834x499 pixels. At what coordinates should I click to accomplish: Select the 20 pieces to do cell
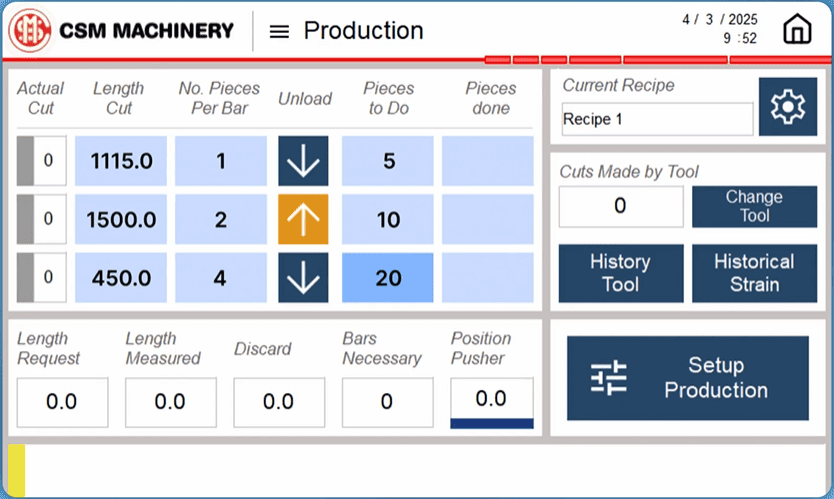pyautogui.click(x=388, y=278)
